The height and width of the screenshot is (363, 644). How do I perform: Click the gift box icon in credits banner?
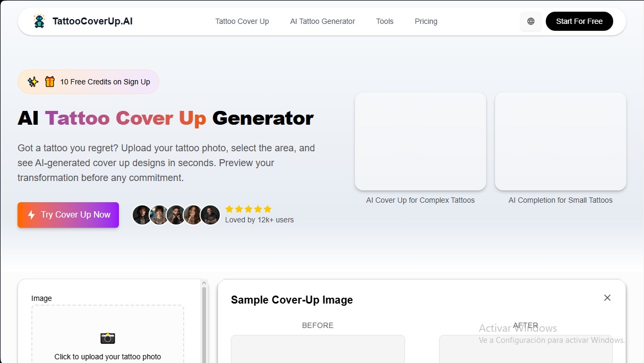point(50,82)
